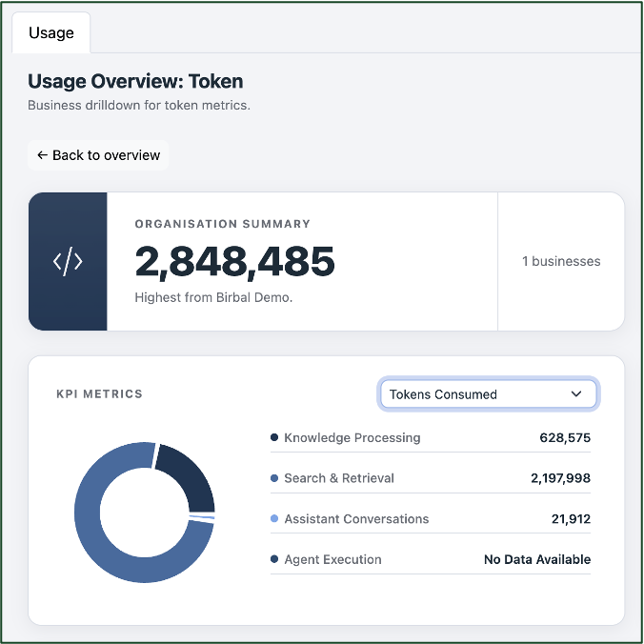Click the 628,575 value

[565, 438]
